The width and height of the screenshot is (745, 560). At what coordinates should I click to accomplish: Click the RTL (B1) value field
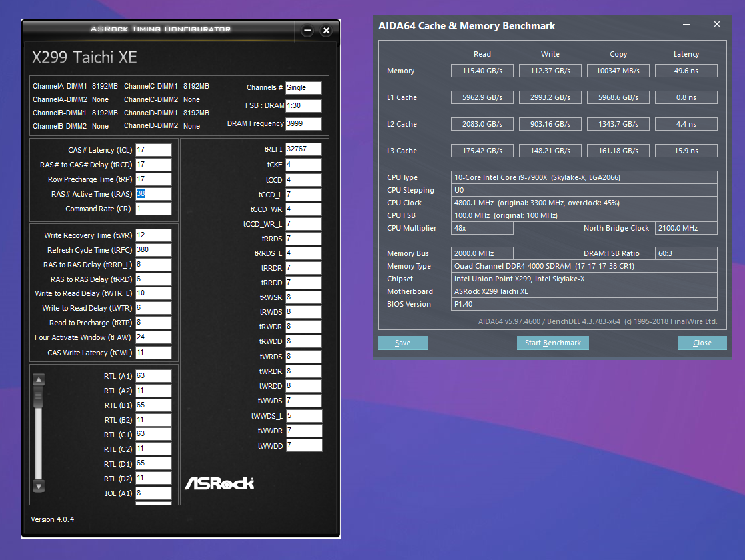pyautogui.click(x=153, y=405)
